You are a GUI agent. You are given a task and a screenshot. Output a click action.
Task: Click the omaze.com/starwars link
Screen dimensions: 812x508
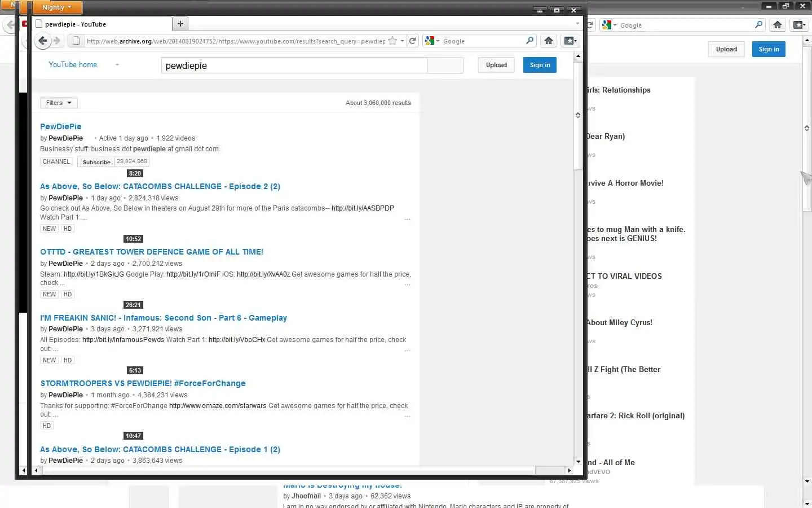pos(218,406)
